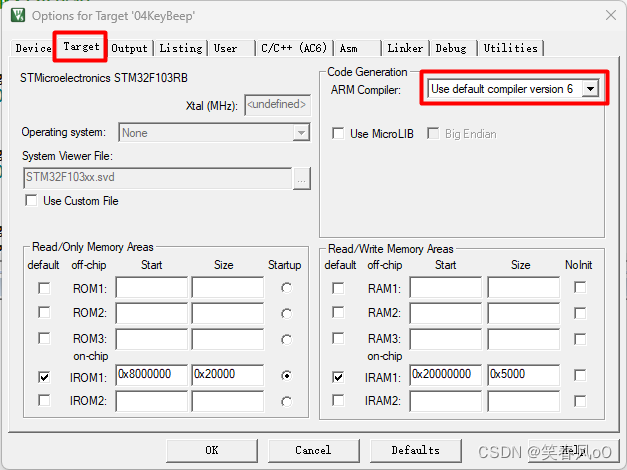Enable NoInit for RAM1
627x470 pixels.
pyautogui.click(x=580, y=287)
